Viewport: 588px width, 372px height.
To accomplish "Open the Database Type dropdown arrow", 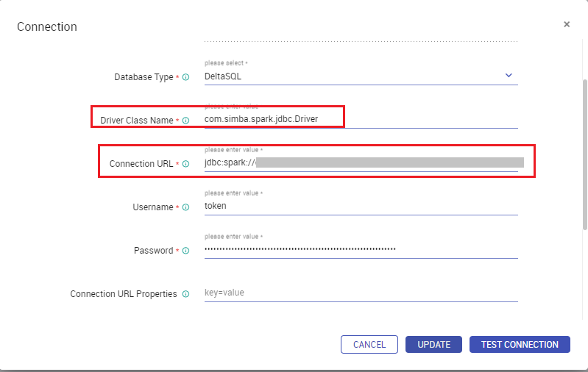I will coord(509,75).
